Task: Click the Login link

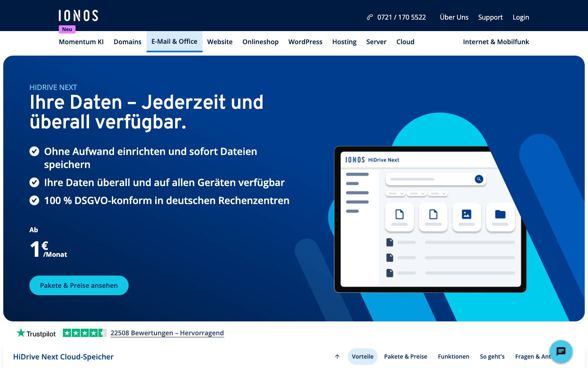Action: click(x=521, y=17)
